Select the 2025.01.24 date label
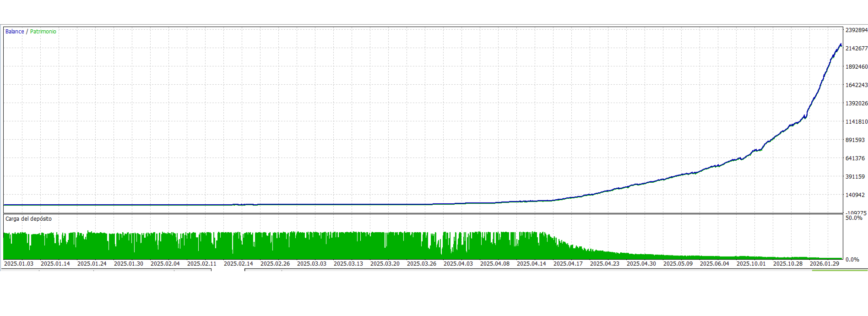 92,264
